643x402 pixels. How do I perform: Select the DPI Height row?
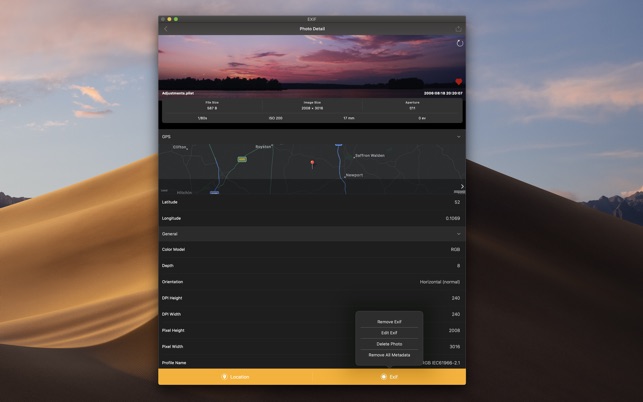pos(312,298)
